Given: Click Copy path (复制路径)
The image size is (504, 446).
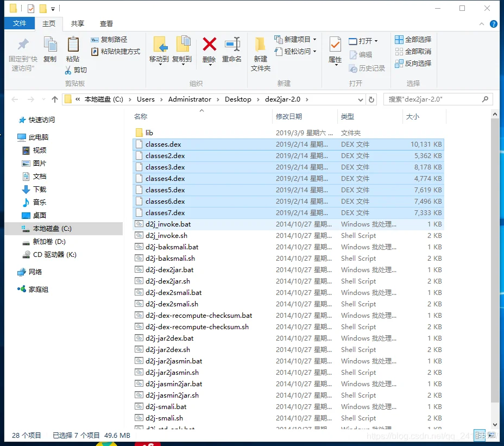Looking at the screenshot, I should (109, 40).
